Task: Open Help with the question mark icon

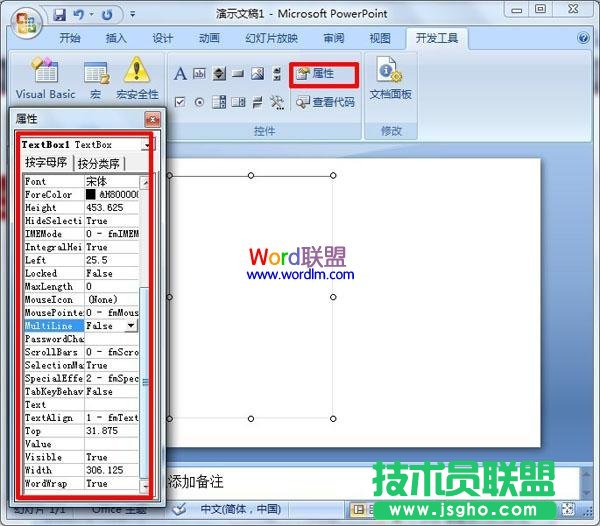Action: (x=583, y=38)
